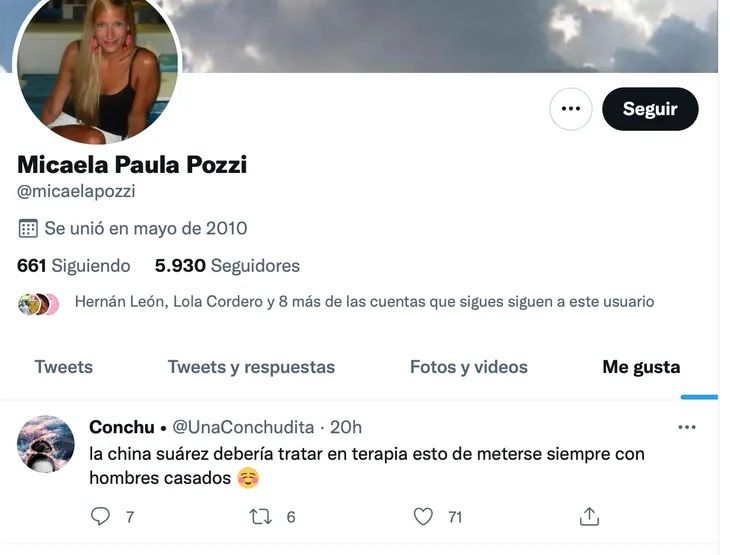Like the tweet using heart icon

pos(423,516)
